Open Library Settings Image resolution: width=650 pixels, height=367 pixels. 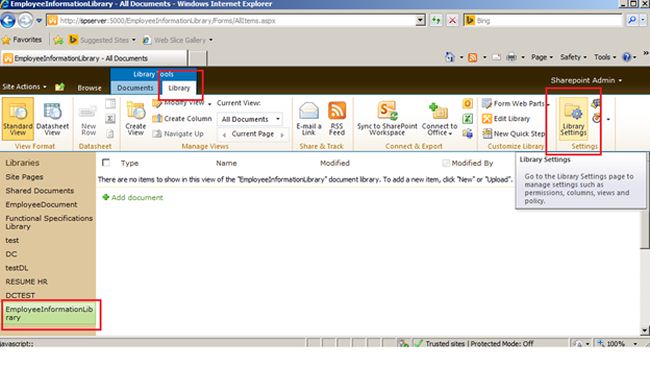tap(573, 119)
